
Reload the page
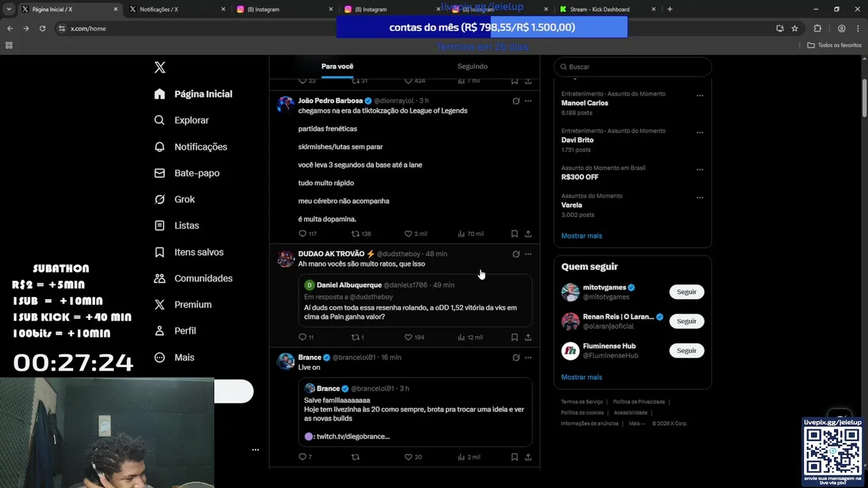point(42,28)
